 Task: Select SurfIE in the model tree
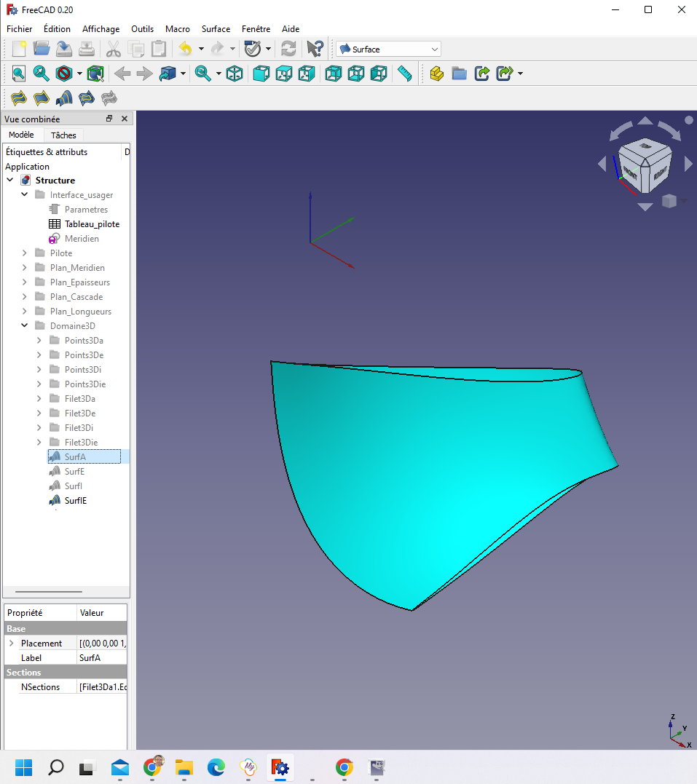[x=75, y=501]
